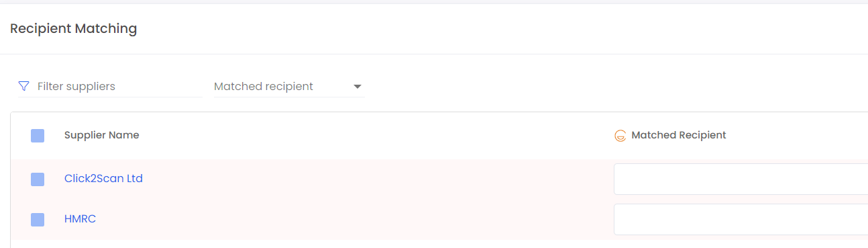Screen dimensions: 868x248
Task: Focus the Filter suppliers input field
Action: [x=119, y=87]
